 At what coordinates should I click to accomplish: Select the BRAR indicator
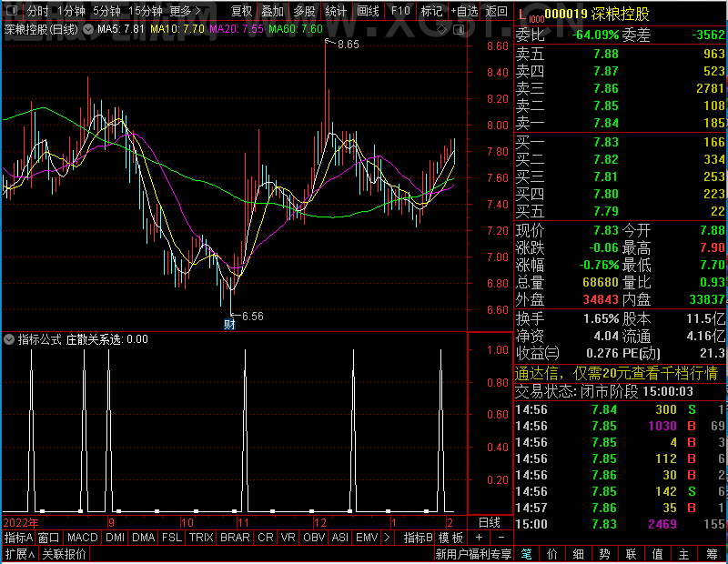tap(235, 538)
